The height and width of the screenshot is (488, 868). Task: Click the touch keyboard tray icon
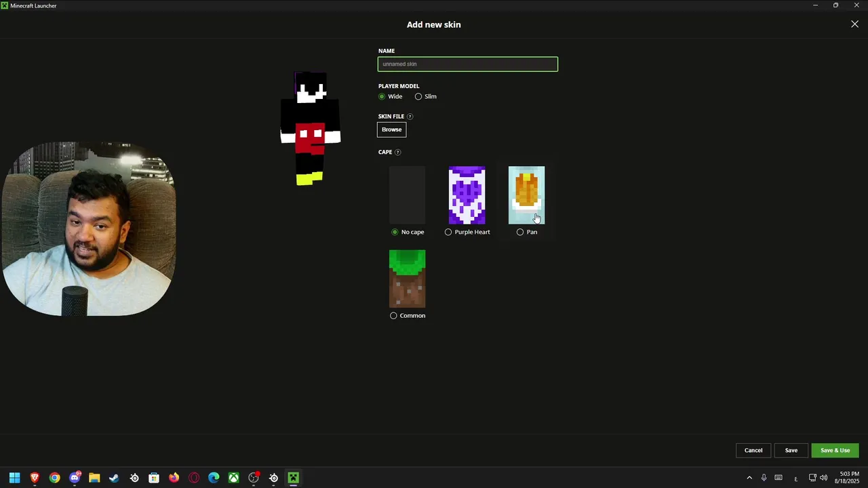coord(778,478)
